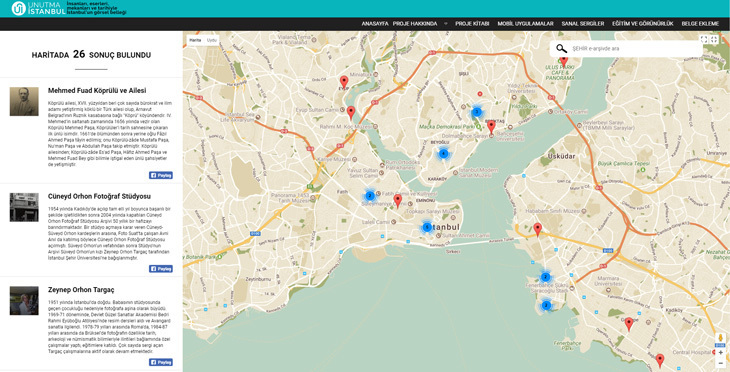Open the blue cluster marker 5 at Istanbul
The width and height of the screenshot is (730, 372).
[x=427, y=227]
